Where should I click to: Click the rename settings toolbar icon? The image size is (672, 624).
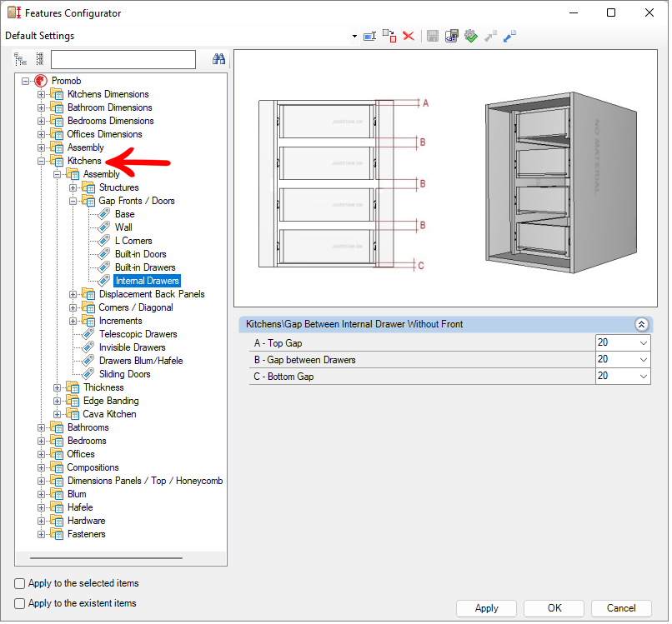(x=369, y=37)
